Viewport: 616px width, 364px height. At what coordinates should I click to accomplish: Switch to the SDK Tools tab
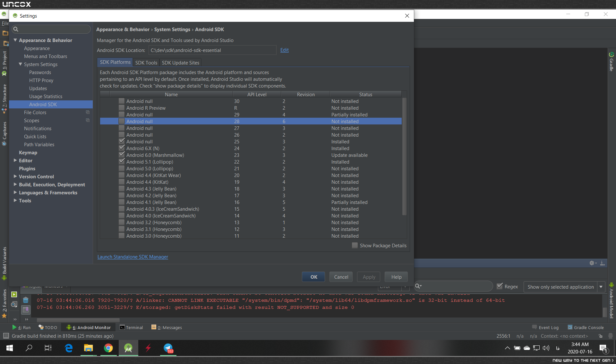click(146, 63)
